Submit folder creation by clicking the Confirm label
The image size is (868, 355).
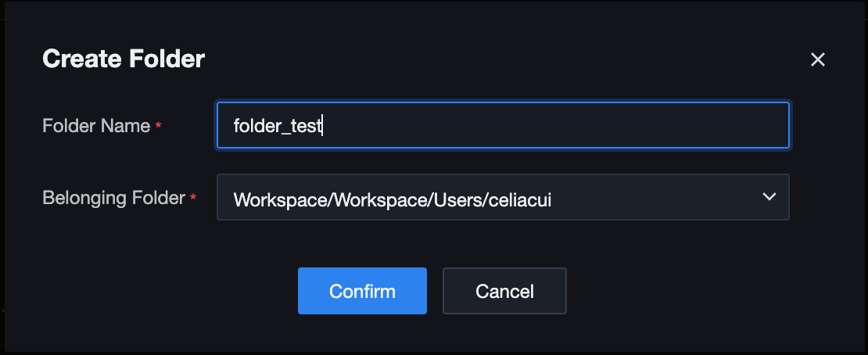click(362, 292)
